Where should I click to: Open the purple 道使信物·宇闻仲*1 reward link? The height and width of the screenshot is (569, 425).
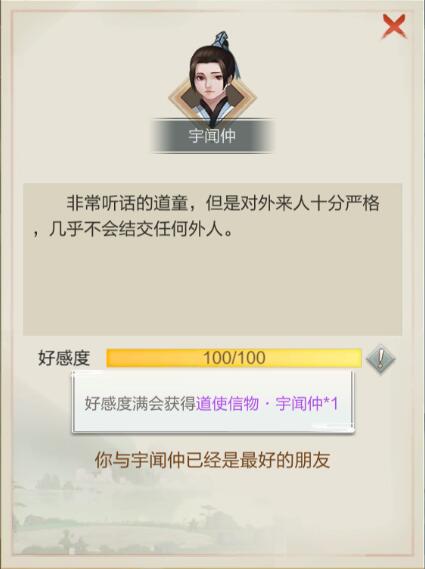pos(267,404)
